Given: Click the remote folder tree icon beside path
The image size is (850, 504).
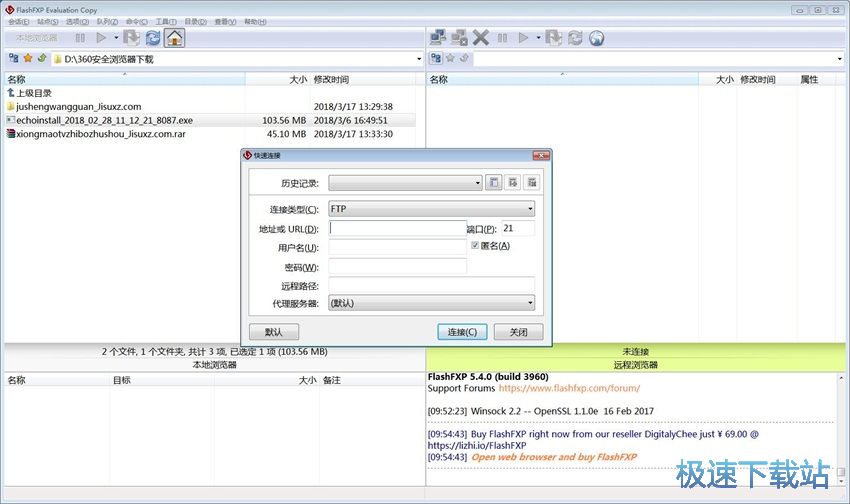Looking at the screenshot, I should coord(436,58).
